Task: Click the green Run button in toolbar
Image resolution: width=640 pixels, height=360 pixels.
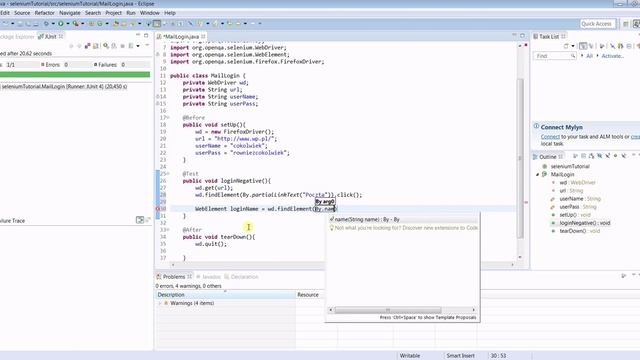Action: pos(60,24)
